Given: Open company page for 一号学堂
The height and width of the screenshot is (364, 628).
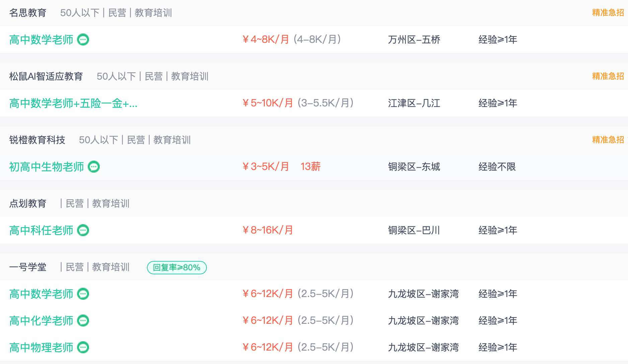Looking at the screenshot, I should (x=28, y=267).
